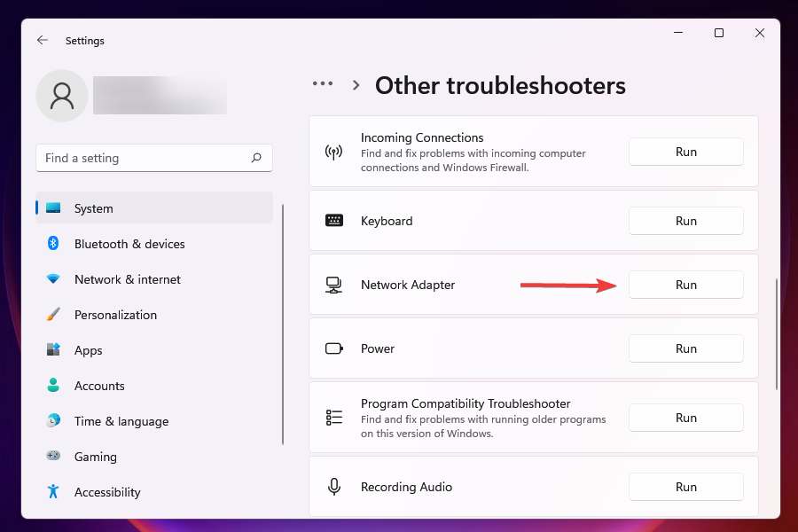Click the Program Compatibility list icon
Image resolution: width=798 pixels, height=532 pixels.
pos(334,418)
